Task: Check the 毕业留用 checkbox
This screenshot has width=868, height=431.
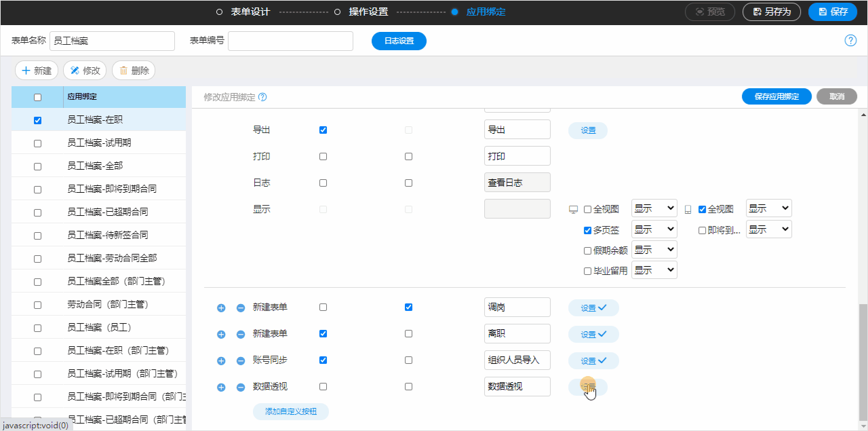Action: pos(588,271)
